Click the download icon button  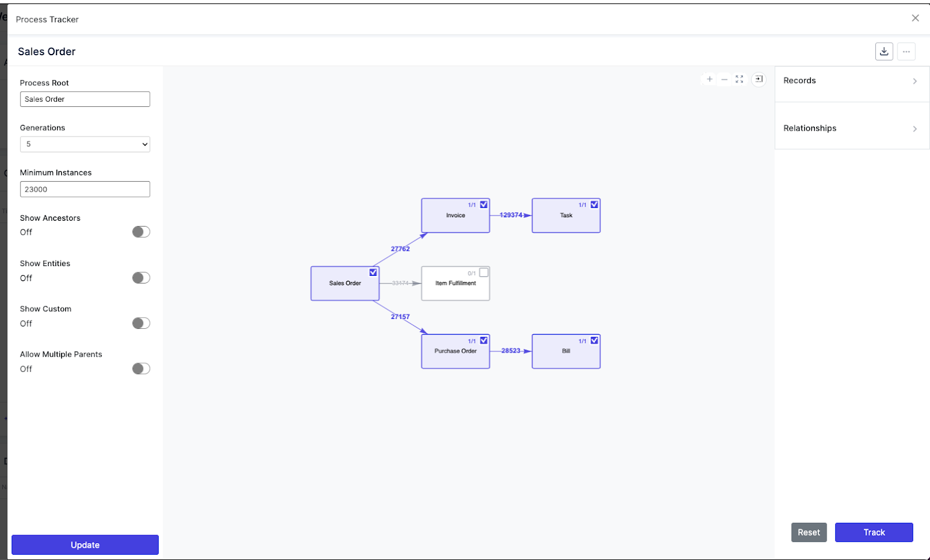(x=884, y=51)
